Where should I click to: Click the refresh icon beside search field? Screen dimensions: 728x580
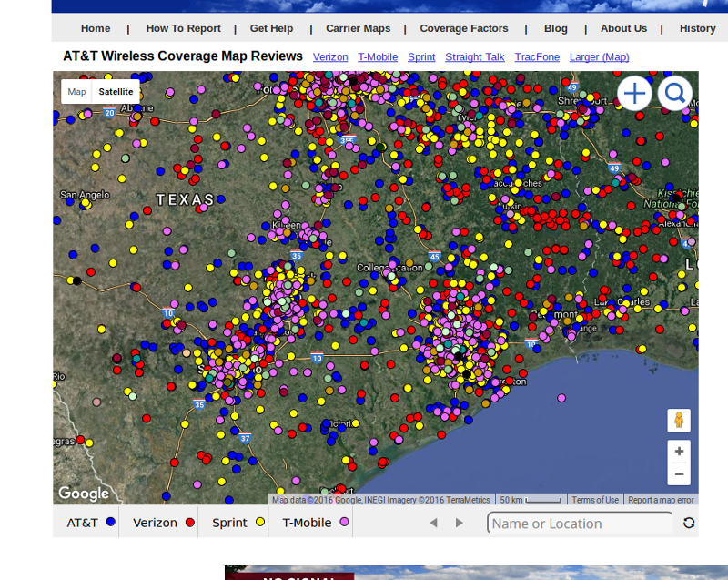click(689, 523)
